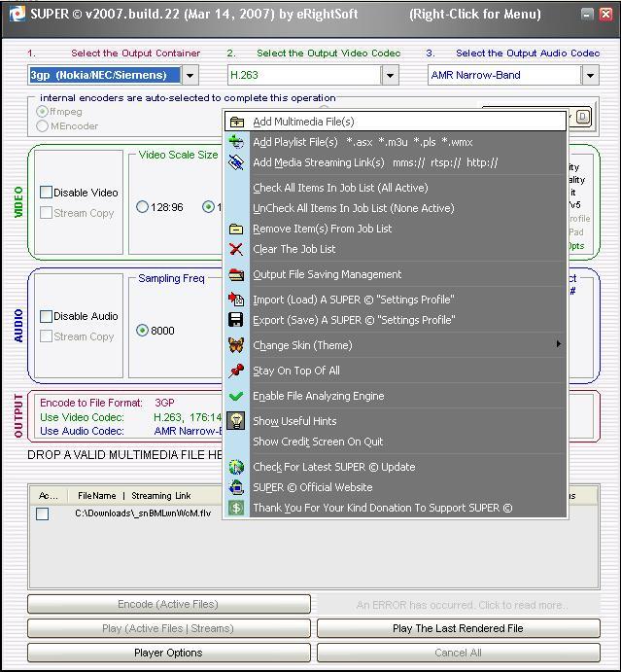This screenshot has height=672, width=621.
Task: Minimize the SUPER window
Action: point(587,15)
